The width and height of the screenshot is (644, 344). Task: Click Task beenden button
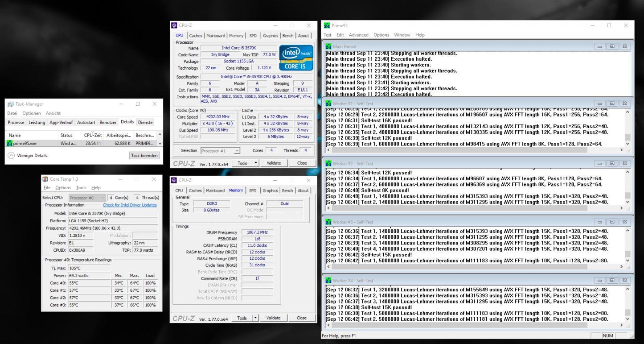144,155
